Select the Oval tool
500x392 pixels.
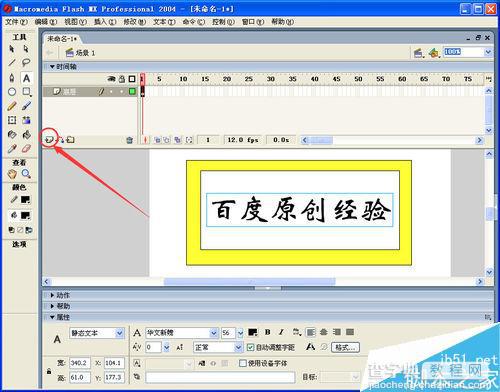(12, 92)
